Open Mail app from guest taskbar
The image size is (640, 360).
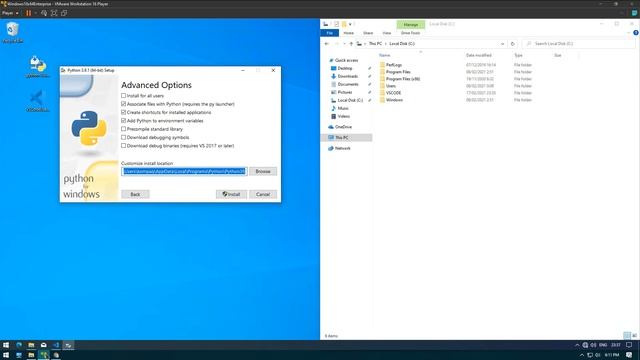click(44, 345)
